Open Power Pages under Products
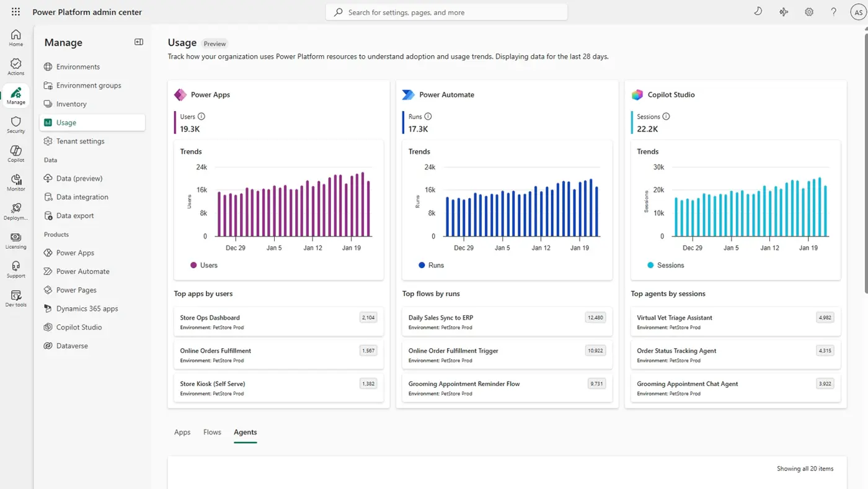 [x=92, y=290]
